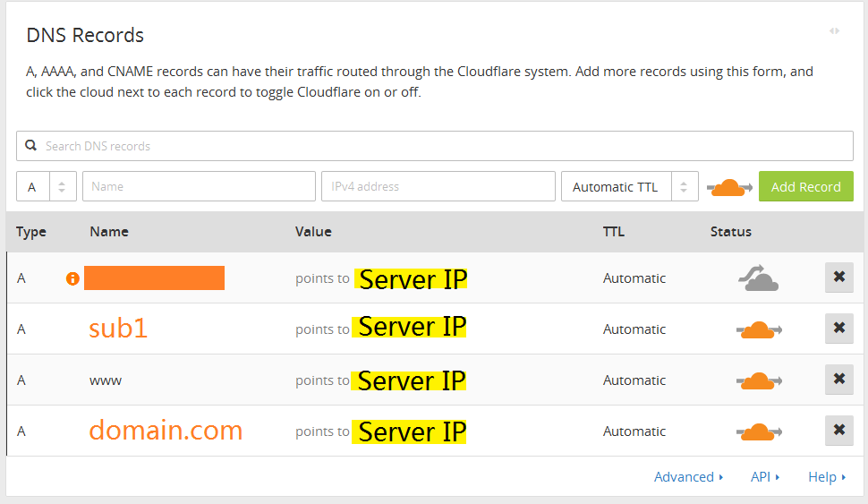
Task: Toggle the Cloudflare cloud for sub1
Action: [758, 329]
